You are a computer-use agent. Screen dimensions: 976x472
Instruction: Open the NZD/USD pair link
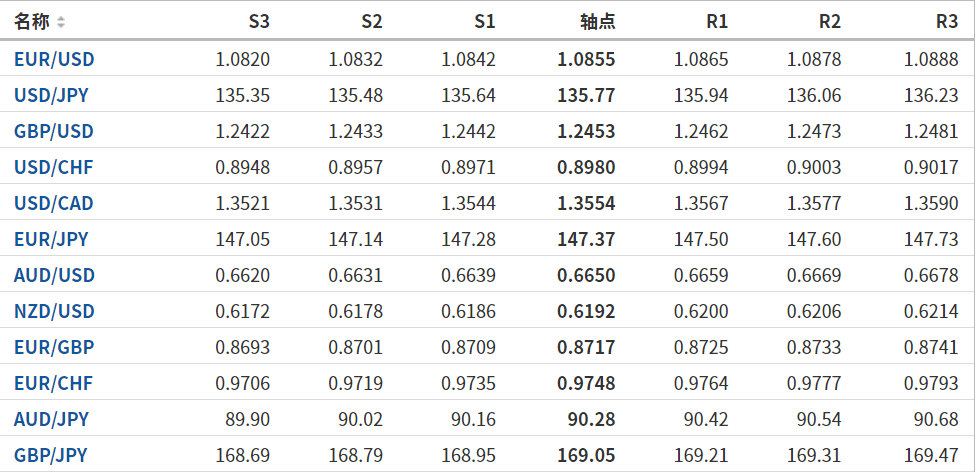(x=54, y=311)
